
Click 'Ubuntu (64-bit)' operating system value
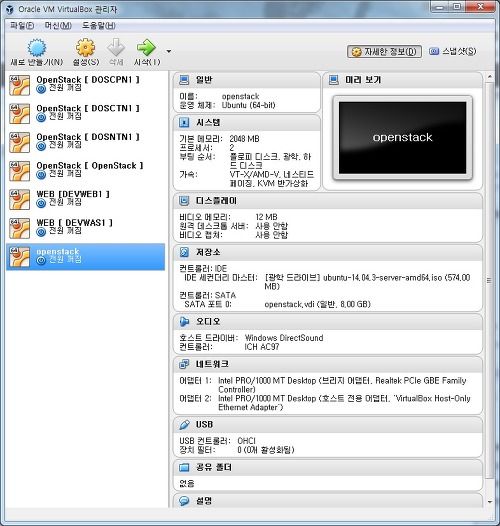pos(248,105)
